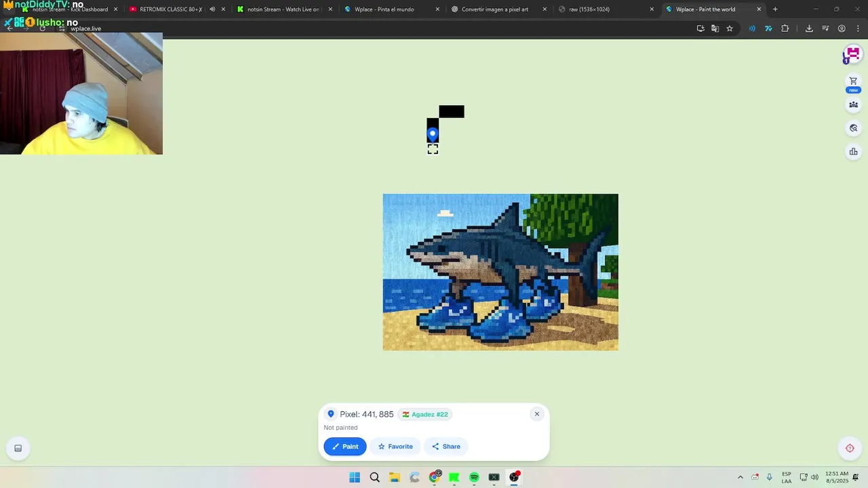Click the install app icon in address bar
The width and height of the screenshot is (868, 488).
(x=701, y=28)
